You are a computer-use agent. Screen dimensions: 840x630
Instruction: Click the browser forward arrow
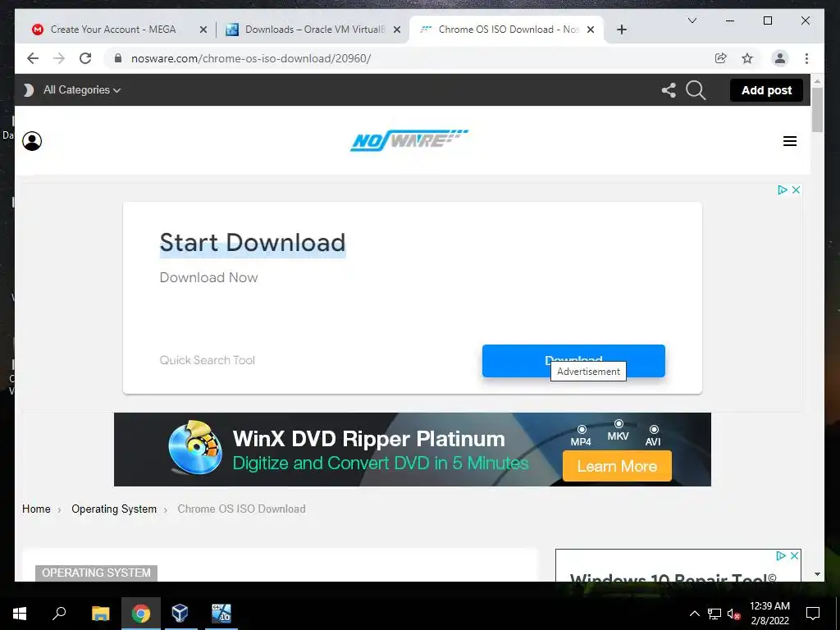[x=59, y=58]
